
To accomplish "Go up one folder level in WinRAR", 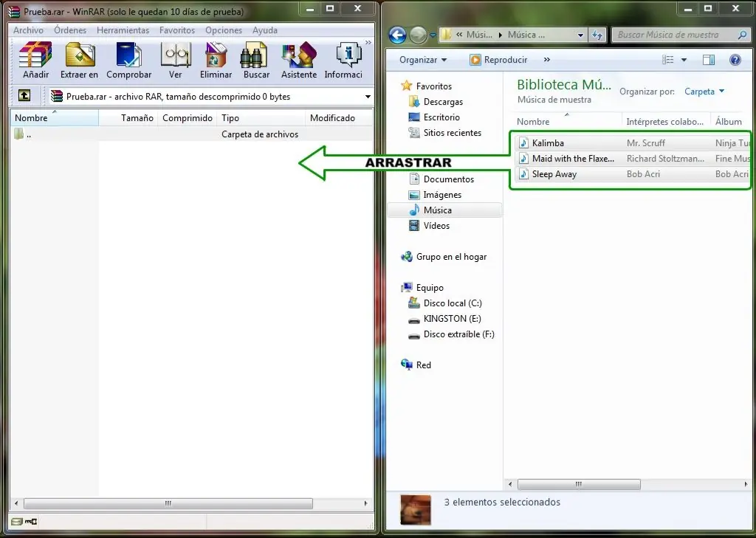I will click(24, 95).
